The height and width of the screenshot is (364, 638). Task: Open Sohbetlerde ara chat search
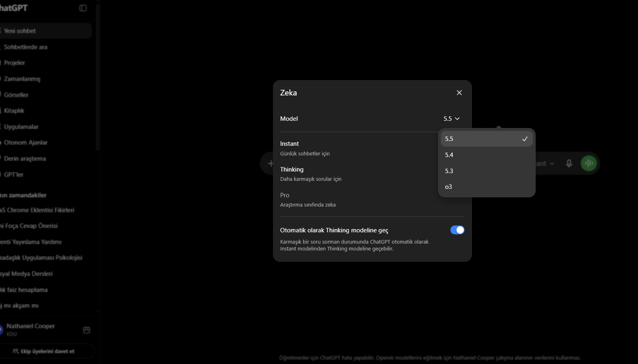(x=46, y=47)
